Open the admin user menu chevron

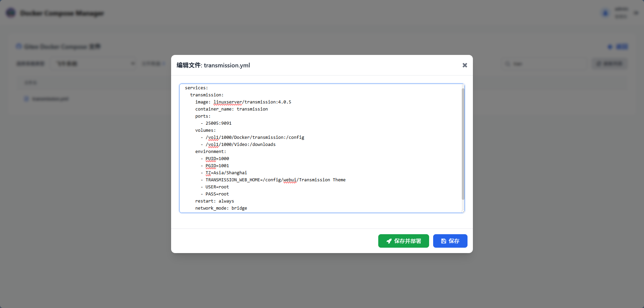coord(636,13)
